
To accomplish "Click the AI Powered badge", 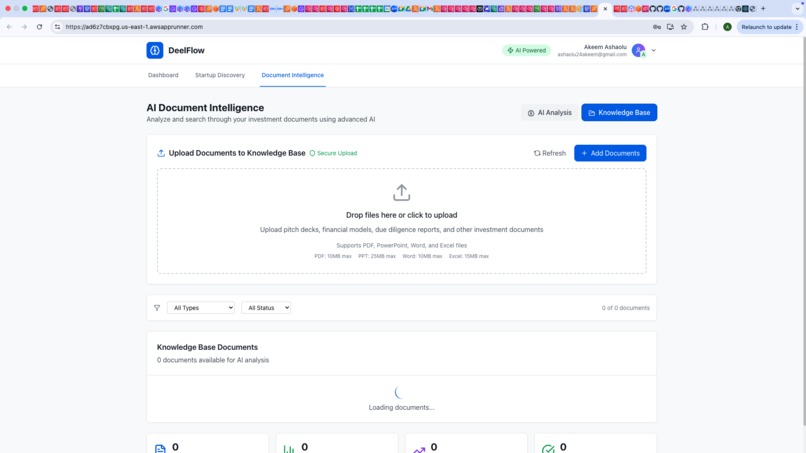I will (x=526, y=50).
